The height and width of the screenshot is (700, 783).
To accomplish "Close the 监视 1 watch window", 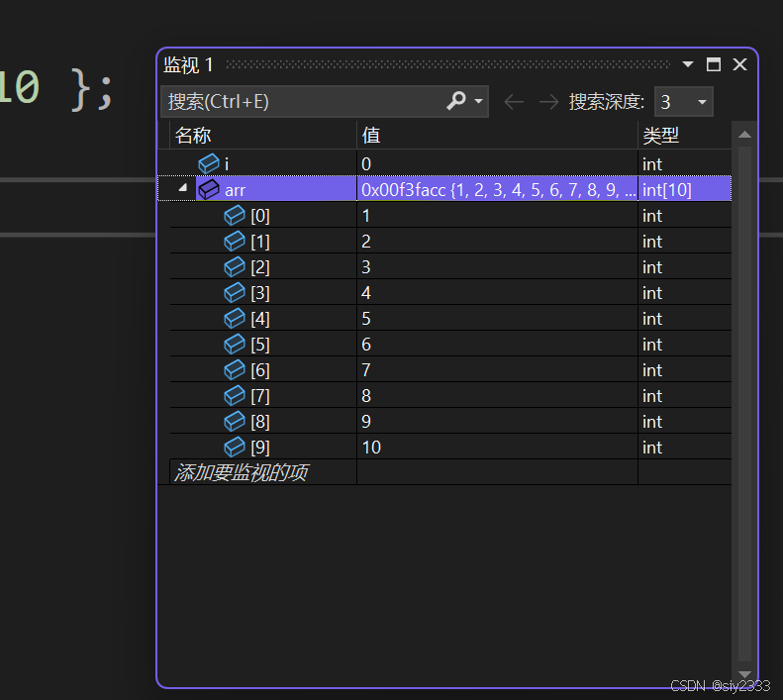I will 739,64.
